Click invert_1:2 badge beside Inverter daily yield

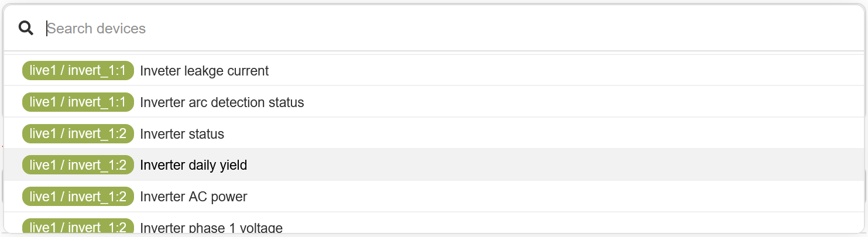click(x=78, y=165)
